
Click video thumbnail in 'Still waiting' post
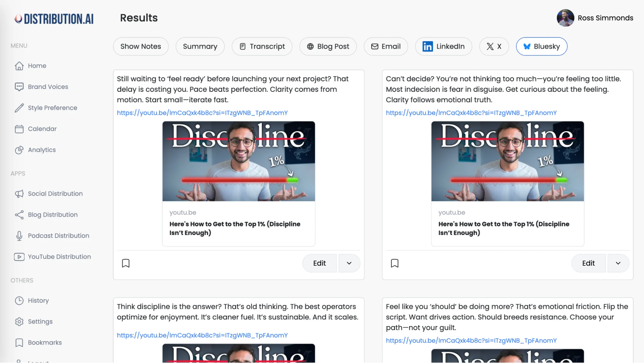coord(239,161)
